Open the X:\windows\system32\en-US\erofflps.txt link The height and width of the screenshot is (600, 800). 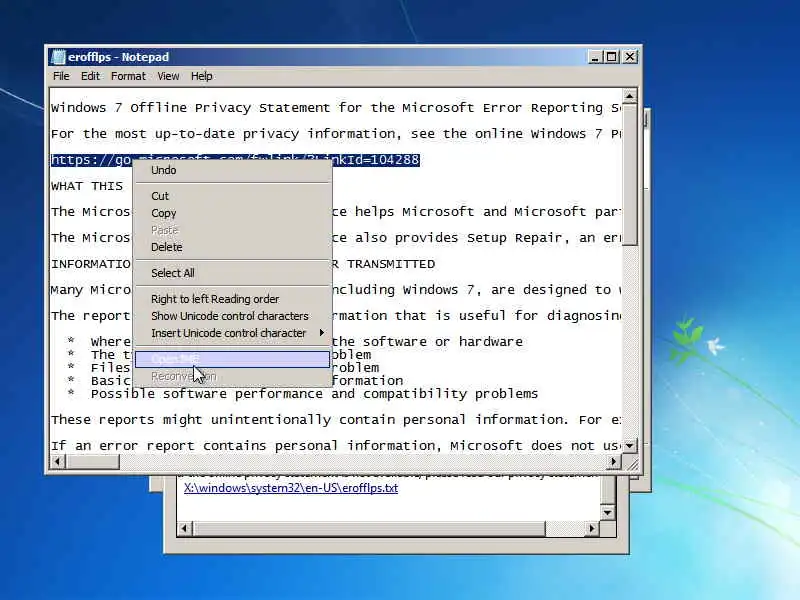coord(291,488)
